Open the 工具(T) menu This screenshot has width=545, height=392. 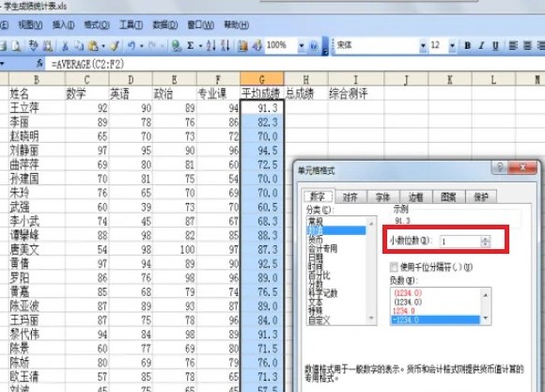[x=131, y=25]
